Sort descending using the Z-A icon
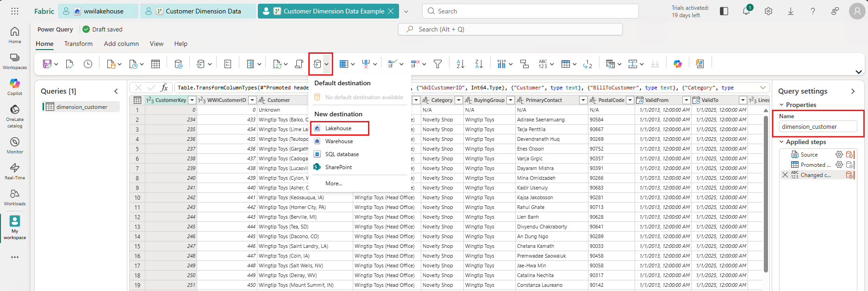868x291 pixels. [x=479, y=64]
